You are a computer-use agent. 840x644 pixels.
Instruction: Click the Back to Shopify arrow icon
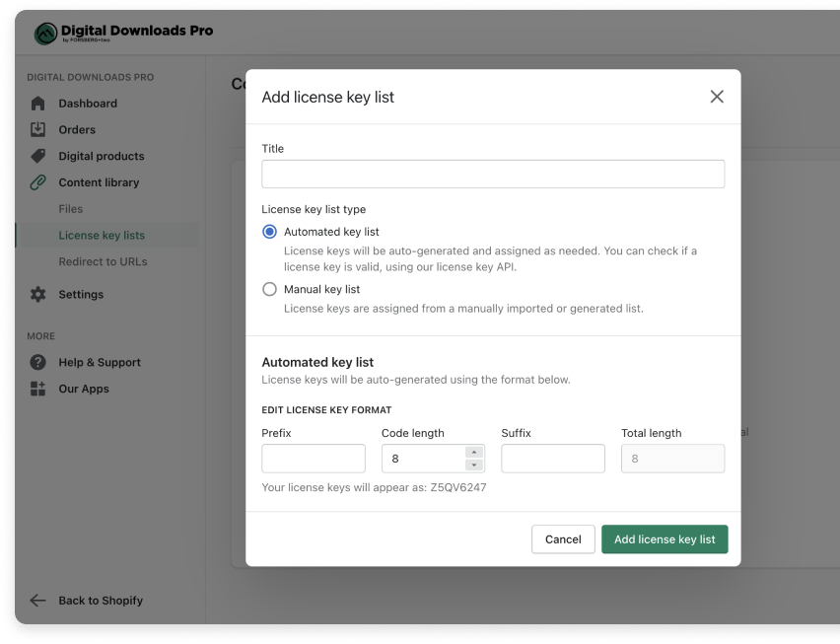tap(37, 601)
